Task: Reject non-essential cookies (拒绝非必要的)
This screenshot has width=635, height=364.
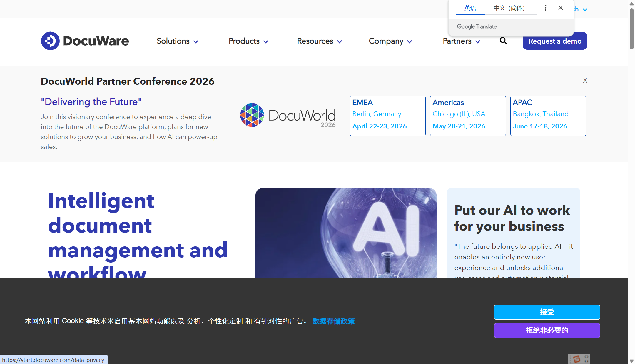Action: click(x=547, y=330)
